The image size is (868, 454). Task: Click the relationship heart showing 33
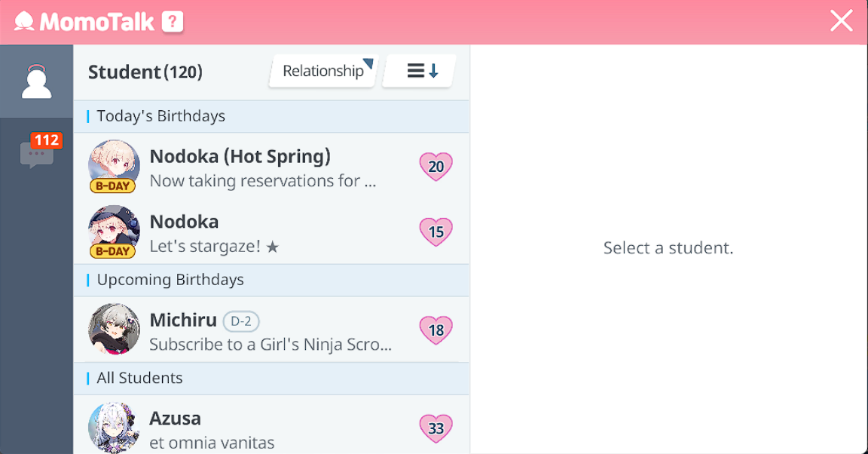point(436,428)
